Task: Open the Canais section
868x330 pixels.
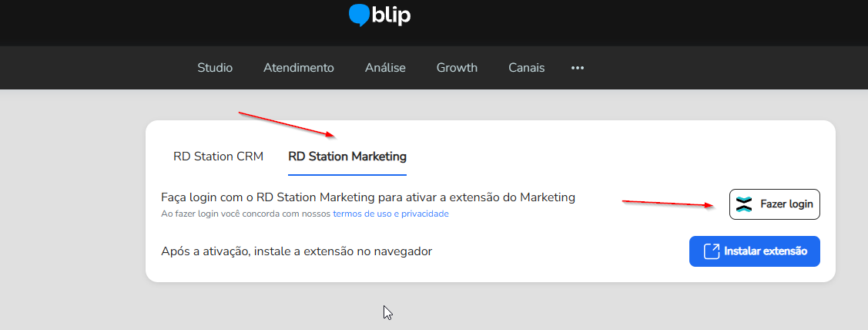Action: point(527,68)
